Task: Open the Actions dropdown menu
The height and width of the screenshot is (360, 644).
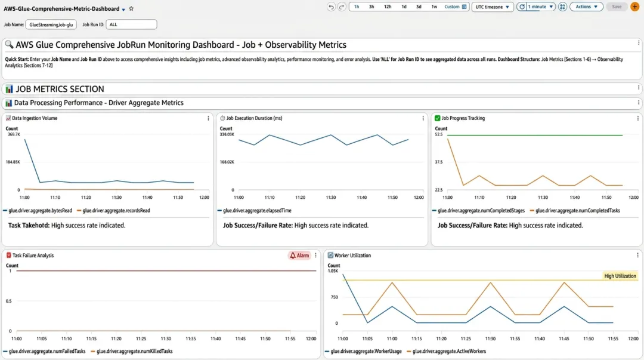Action: coord(586,7)
